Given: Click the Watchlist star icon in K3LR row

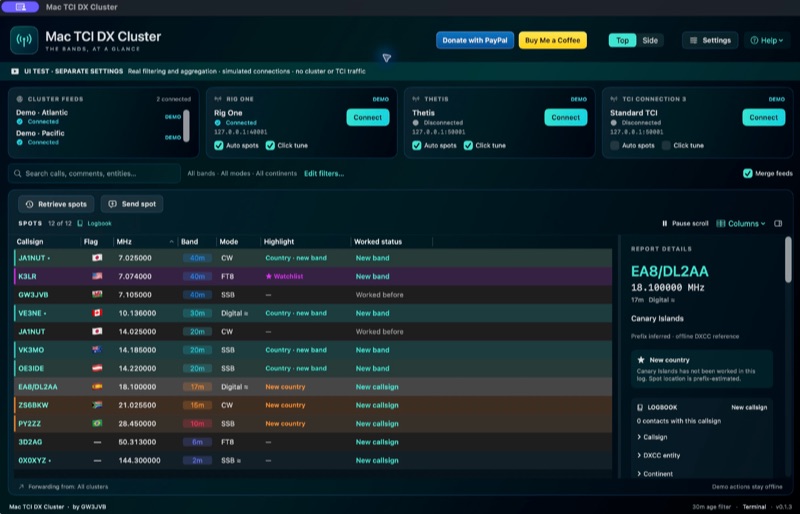Looking at the screenshot, I should (268, 276).
